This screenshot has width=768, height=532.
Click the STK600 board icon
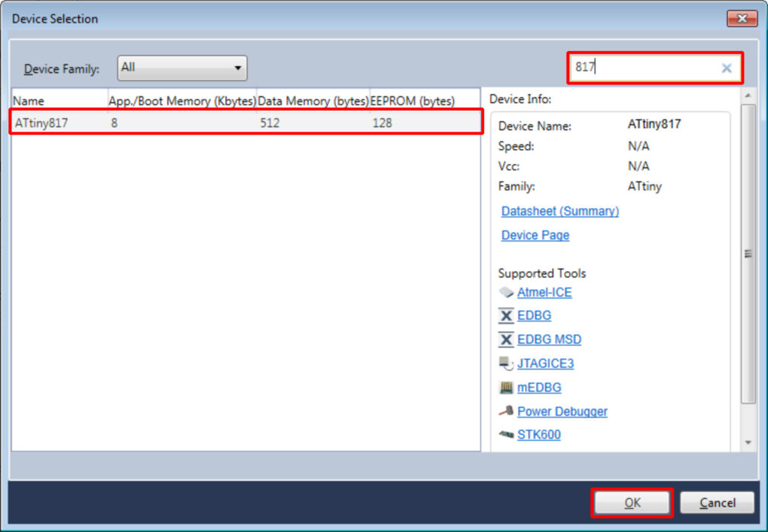click(506, 435)
